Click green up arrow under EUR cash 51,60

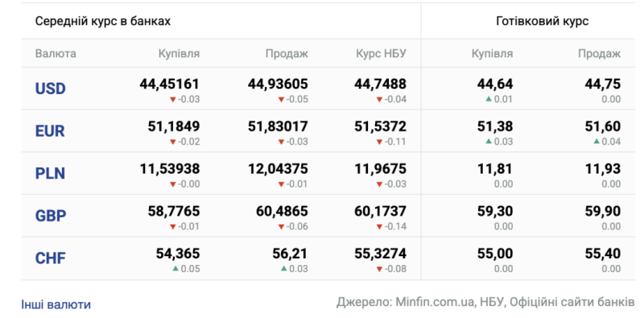[597, 142]
